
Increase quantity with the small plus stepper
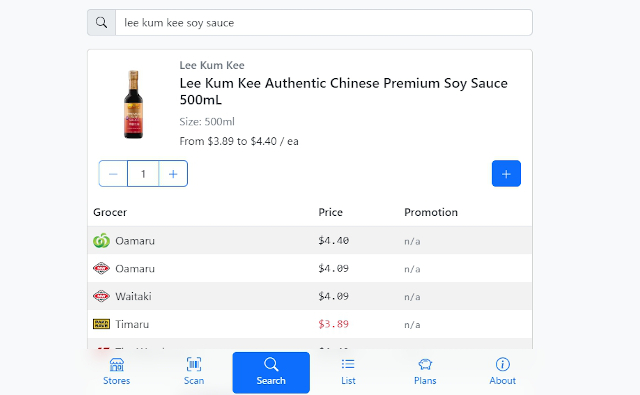[173, 174]
